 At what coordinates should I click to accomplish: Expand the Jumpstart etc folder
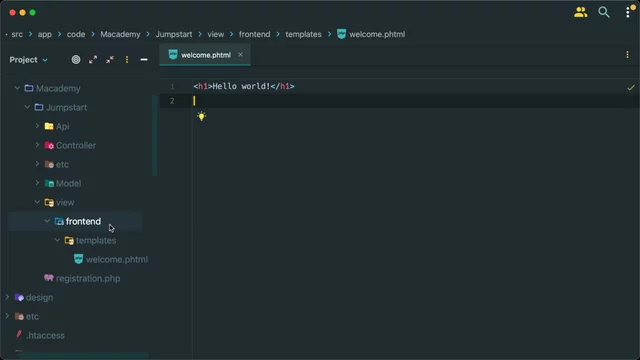pyautogui.click(x=37, y=164)
